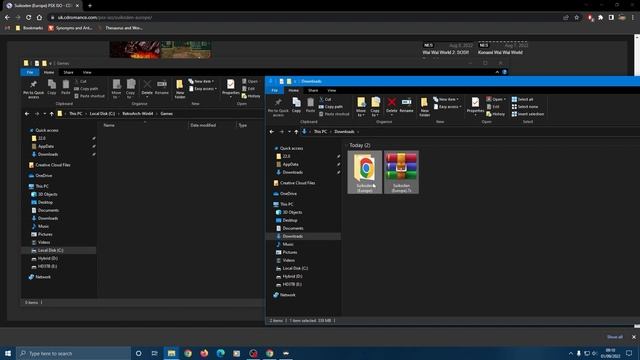The width and height of the screenshot is (640, 360).
Task: Open the New item dropdown in Downloads window
Action: [x=446, y=99]
